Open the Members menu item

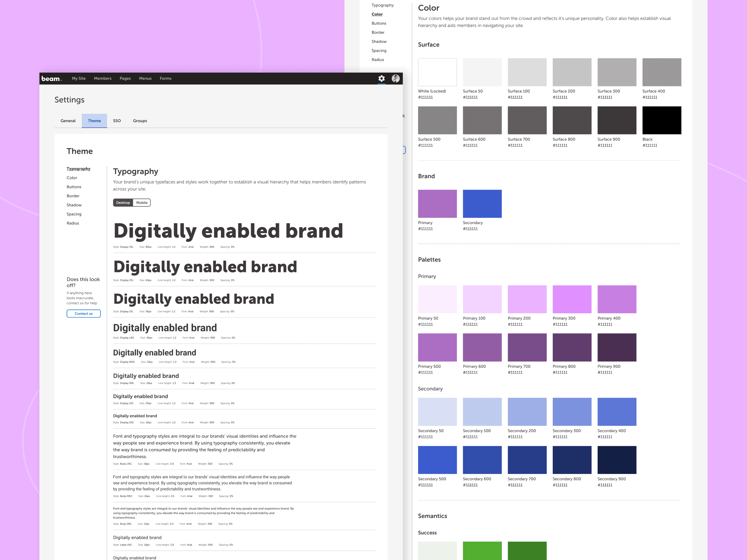[103, 78]
